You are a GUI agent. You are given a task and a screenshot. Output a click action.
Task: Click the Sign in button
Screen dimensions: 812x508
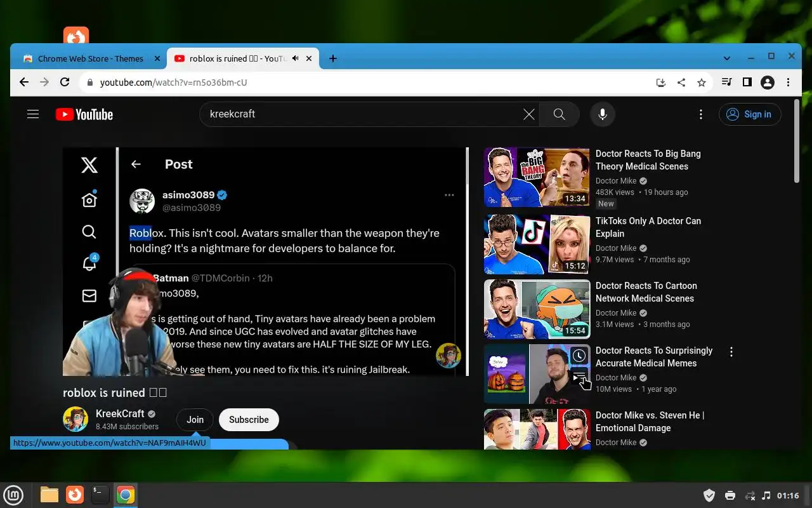click(750, 114)
